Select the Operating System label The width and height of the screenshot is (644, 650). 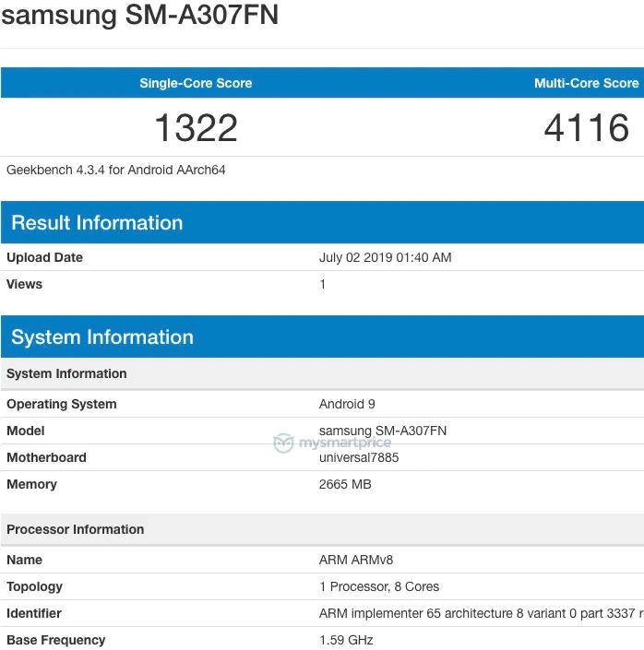(x=62, y=404)
